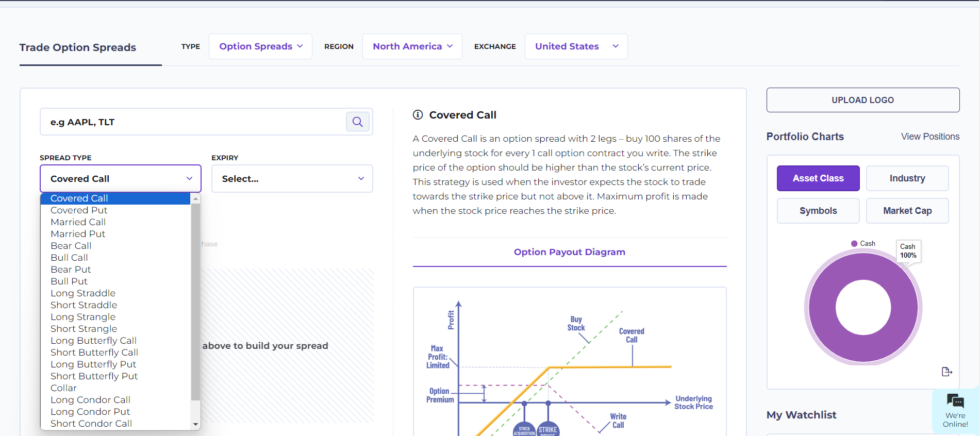This screenshot has width=980, height=436.
Task: Switch portfolio chart to Industry
Action: pos(907,178)
